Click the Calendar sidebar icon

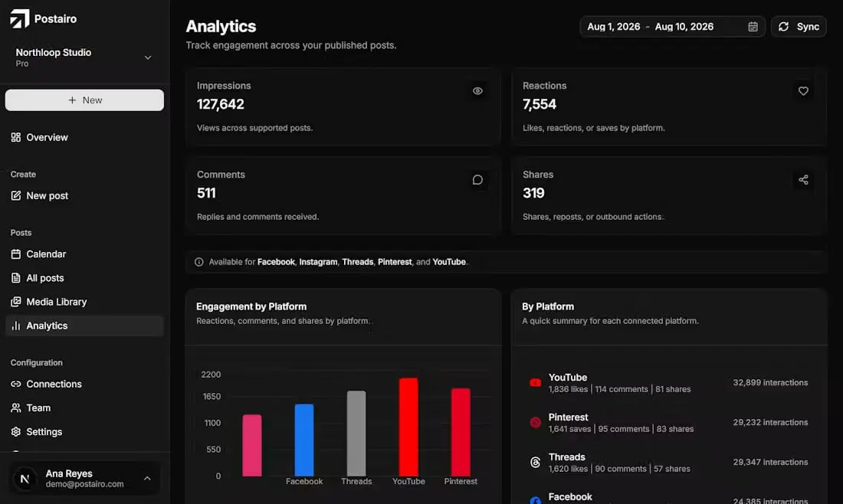(x=15, y=254)
